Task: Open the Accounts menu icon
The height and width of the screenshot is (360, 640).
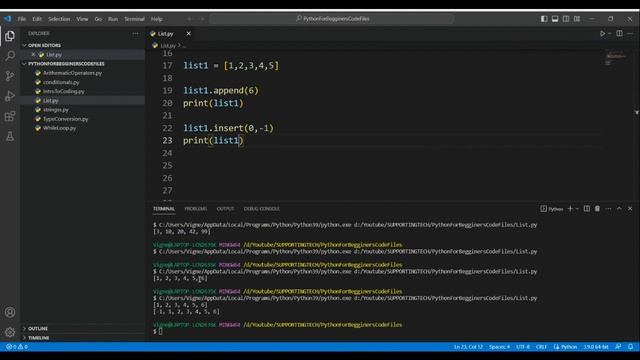Action: tap(10, 312)
